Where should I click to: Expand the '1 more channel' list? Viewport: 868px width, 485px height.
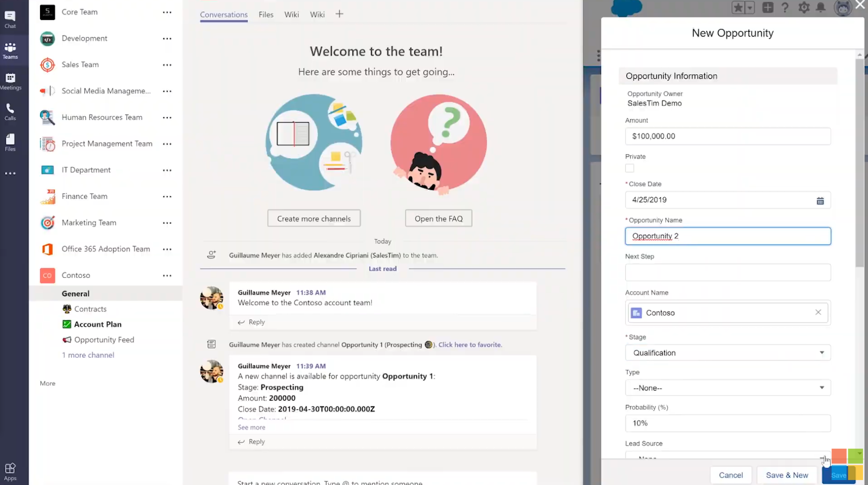[x=88, y=355]
